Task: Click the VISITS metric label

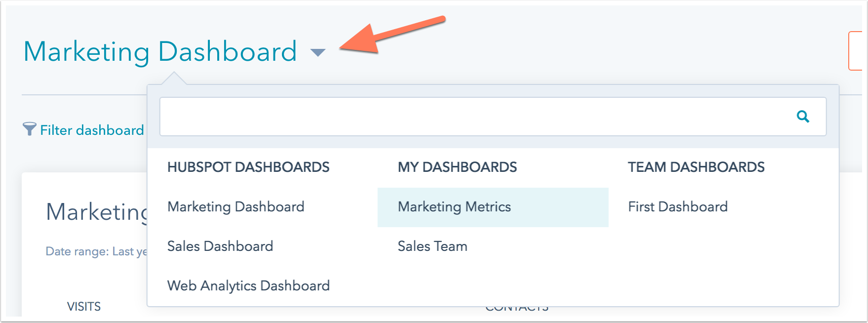Action: [84, 307]
